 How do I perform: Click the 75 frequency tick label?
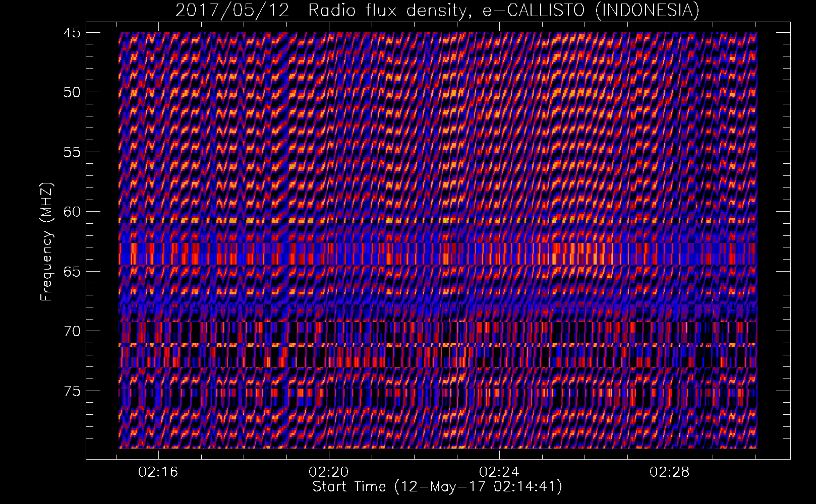(x=71, y=391)
